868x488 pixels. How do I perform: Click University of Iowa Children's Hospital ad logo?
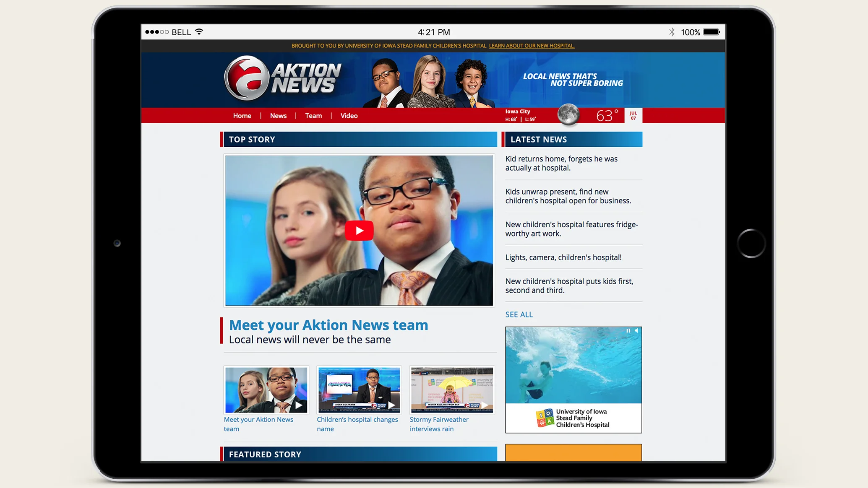[x=573, y=418]
